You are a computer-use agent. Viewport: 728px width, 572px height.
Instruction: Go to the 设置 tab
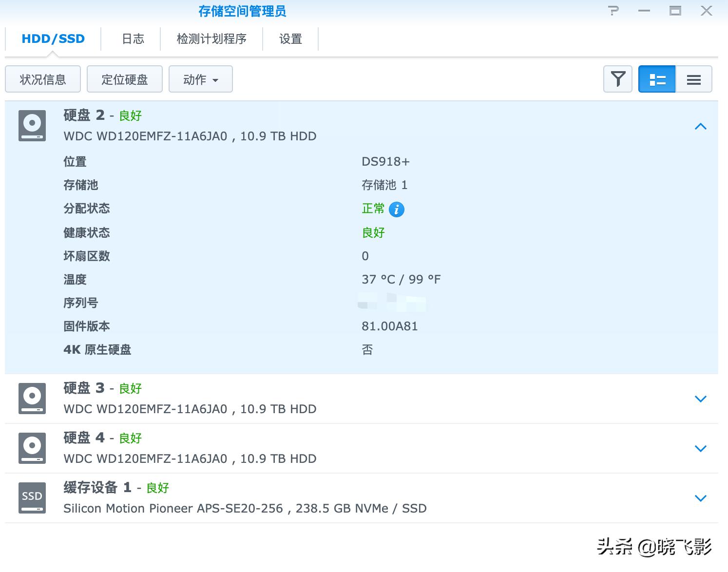tap(290, 38)
